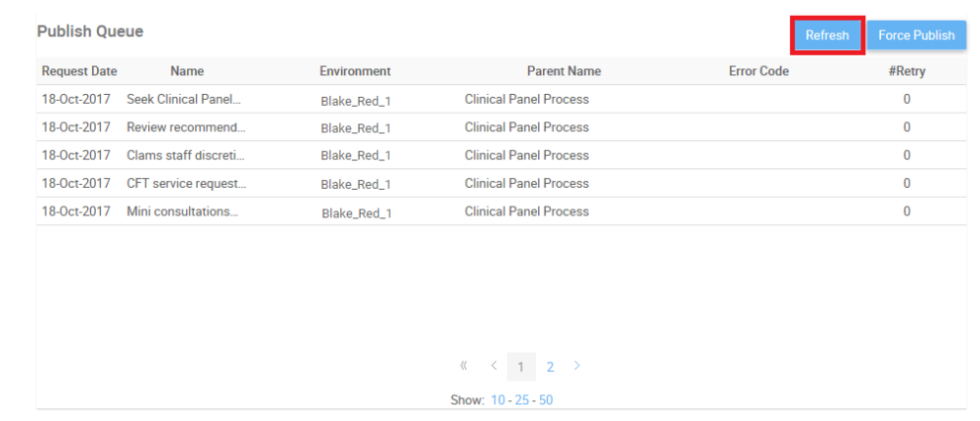Select the Review recommend... queue row
Viewport: 980px width, 421px height.
186,127
